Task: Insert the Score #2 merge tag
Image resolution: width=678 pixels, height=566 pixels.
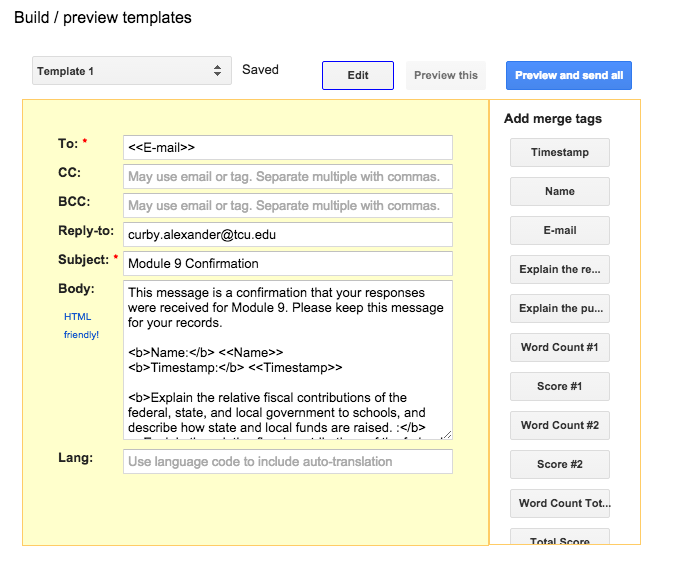Action: point(560,464)
